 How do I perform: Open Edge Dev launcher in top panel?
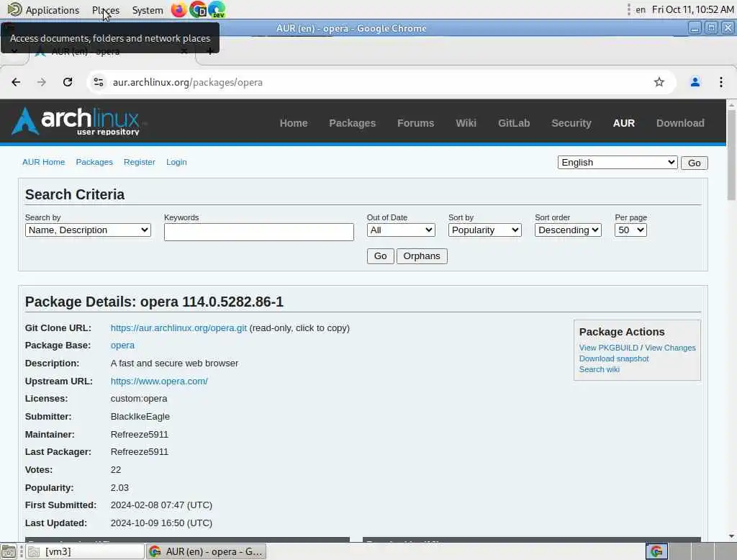(217, 9)
